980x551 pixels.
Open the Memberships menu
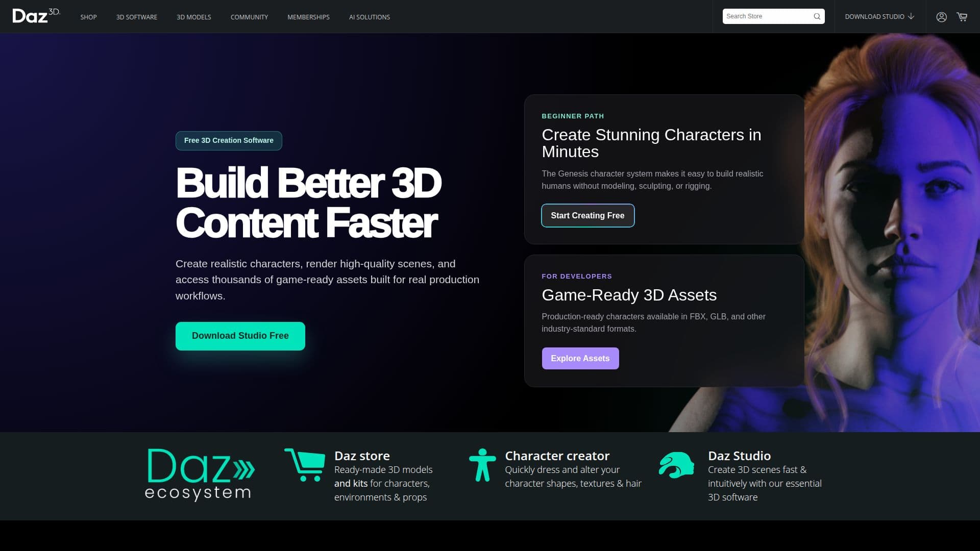click(308, 17)
